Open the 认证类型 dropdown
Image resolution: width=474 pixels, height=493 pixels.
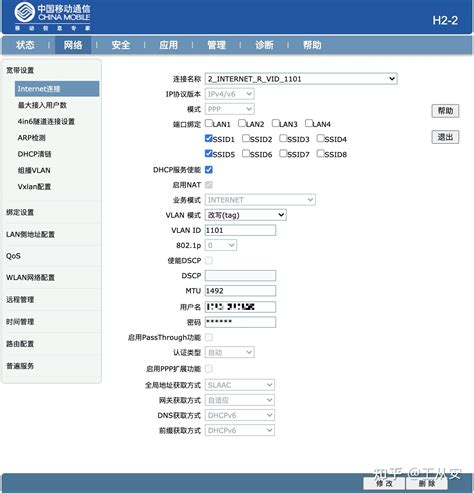coord(230,352)
